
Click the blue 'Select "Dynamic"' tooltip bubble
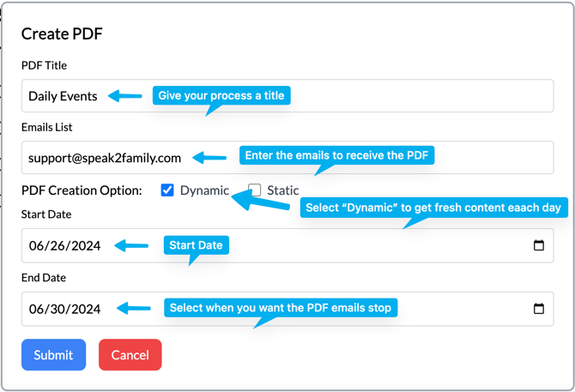pos(433,208)
